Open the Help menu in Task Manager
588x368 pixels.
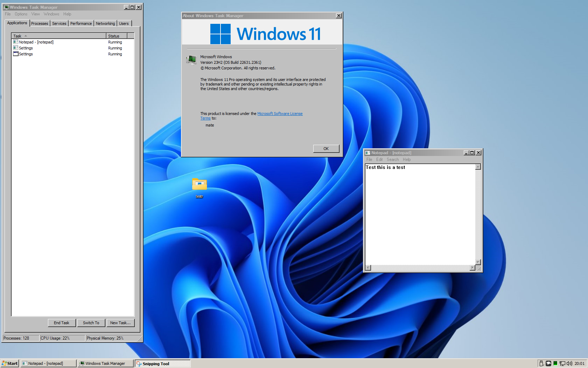(67, 14)
